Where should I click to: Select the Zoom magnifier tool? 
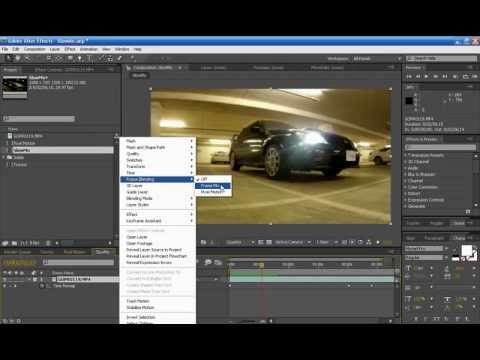[27, 59]
